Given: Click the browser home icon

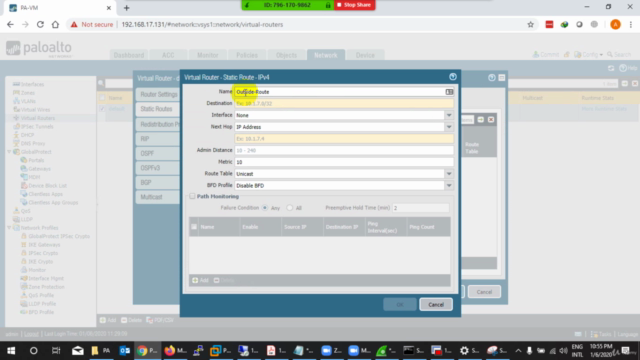Looking at the screenshot, I should tap(55, 24).
